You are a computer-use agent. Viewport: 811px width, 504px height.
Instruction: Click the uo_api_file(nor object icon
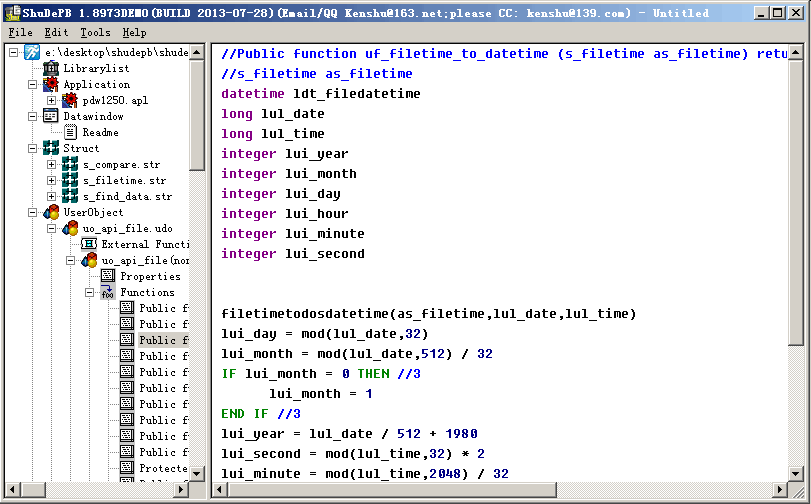89,260
